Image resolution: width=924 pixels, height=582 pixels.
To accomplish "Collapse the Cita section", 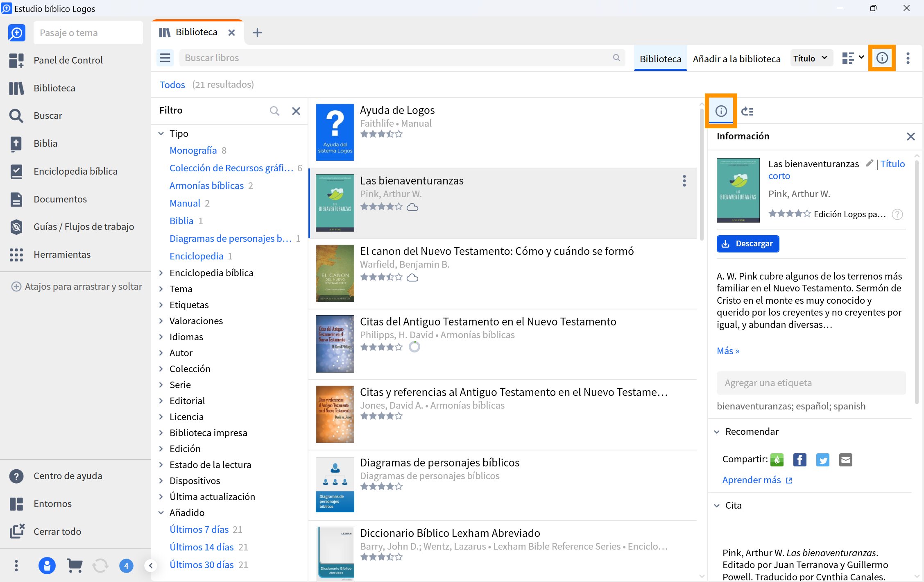I will click(717, 505).
